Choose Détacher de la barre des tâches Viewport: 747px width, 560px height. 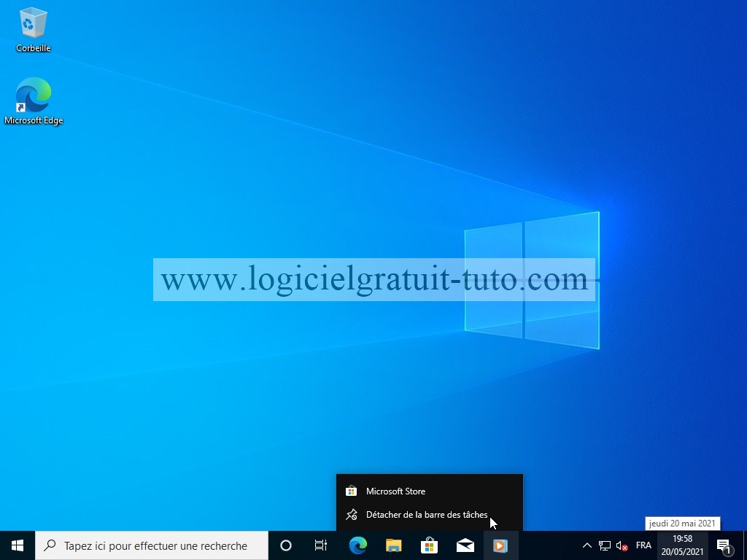tap(430, 514)
